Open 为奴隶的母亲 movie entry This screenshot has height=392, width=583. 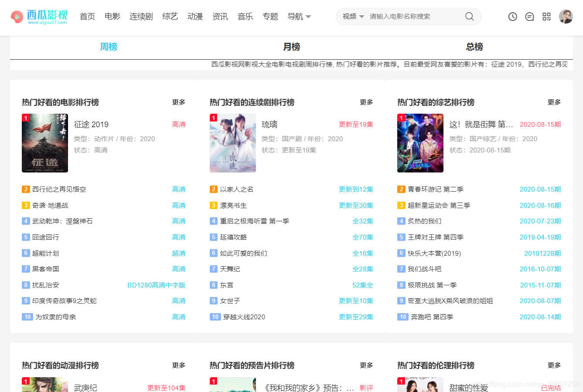[x=56, y=317]
